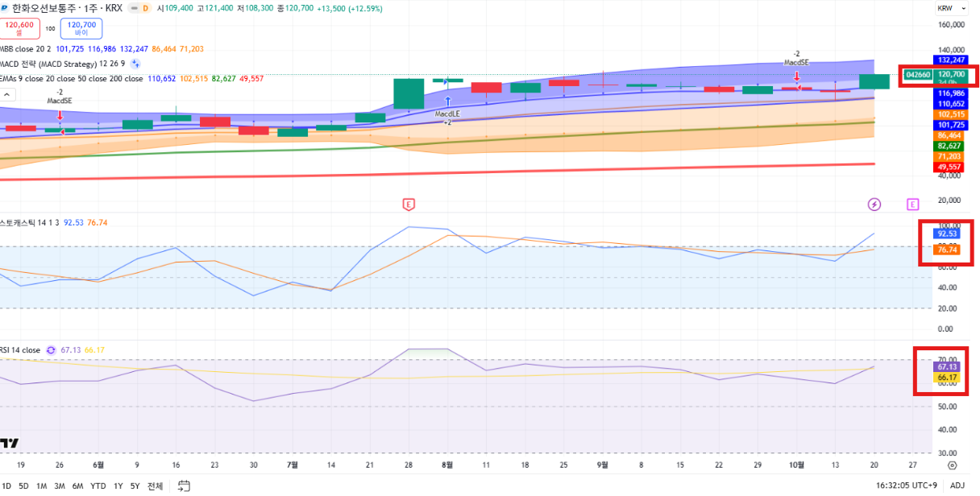Switch to the YTD time range
980x496 pixels.
(98, 486)
